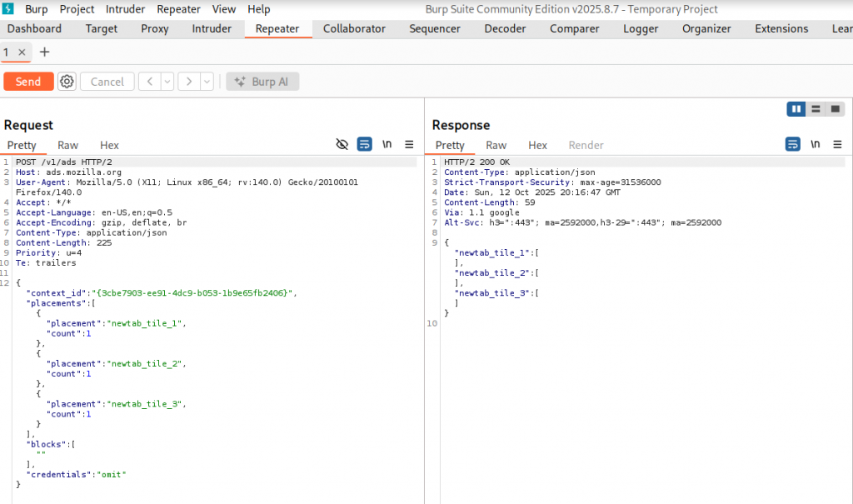Toggle non-printable \n in Response panel
Image resolution: width=853 pixels, height=504 pixels.
pos(815,144)
